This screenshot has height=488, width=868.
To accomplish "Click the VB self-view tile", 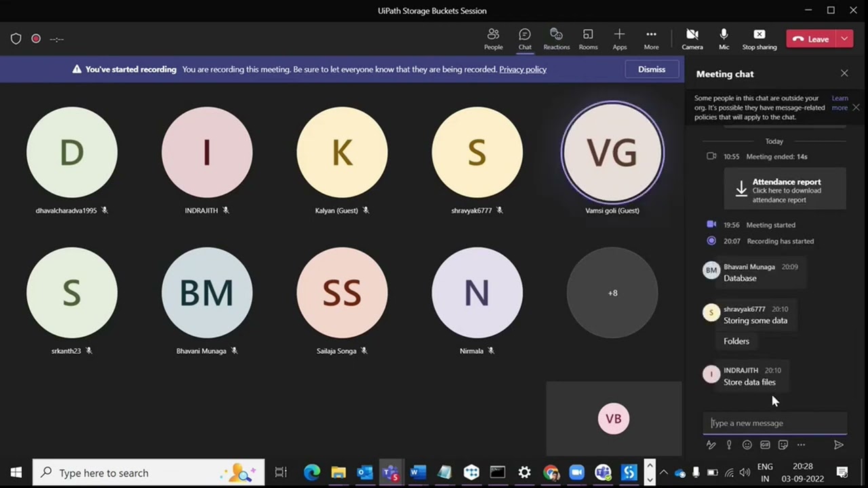I will click(x=614, y=419).
